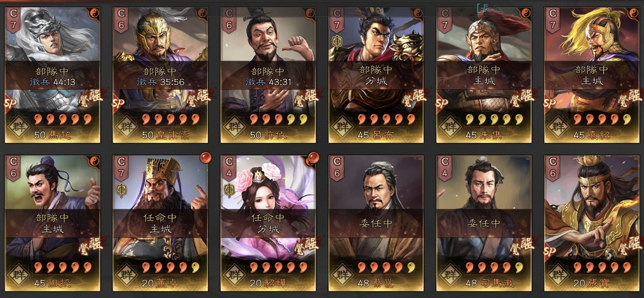
Task: Open the 董卓 general card
Action: [x=160, y=223]
